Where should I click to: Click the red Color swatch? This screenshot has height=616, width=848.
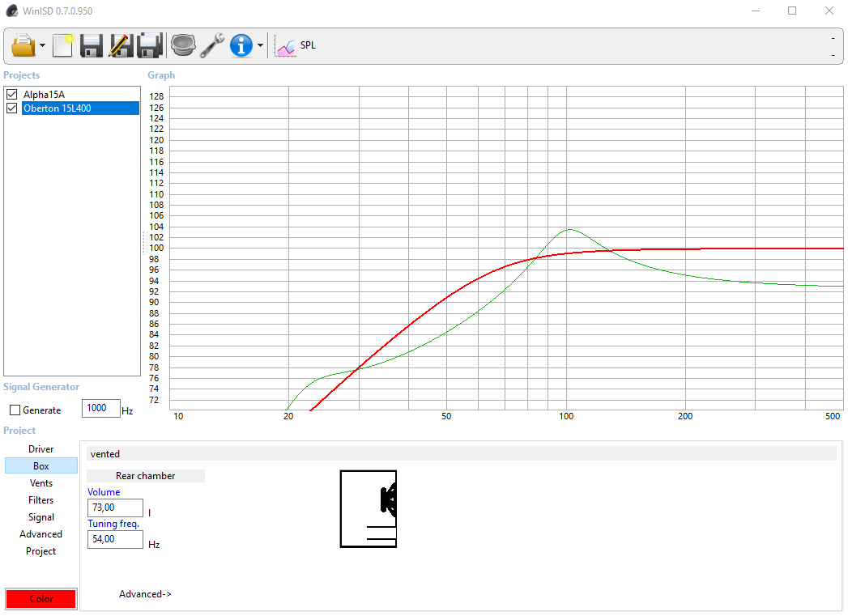(x=41, y=599)
